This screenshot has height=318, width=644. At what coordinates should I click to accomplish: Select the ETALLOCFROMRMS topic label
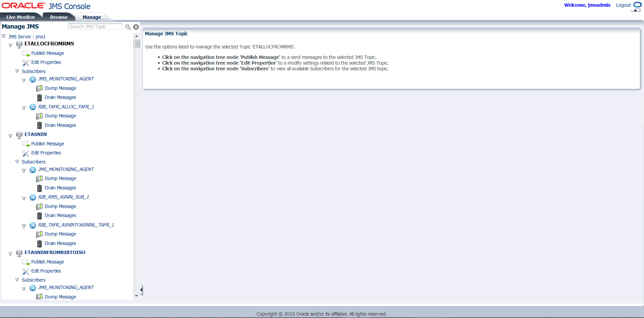pos(49,44)
